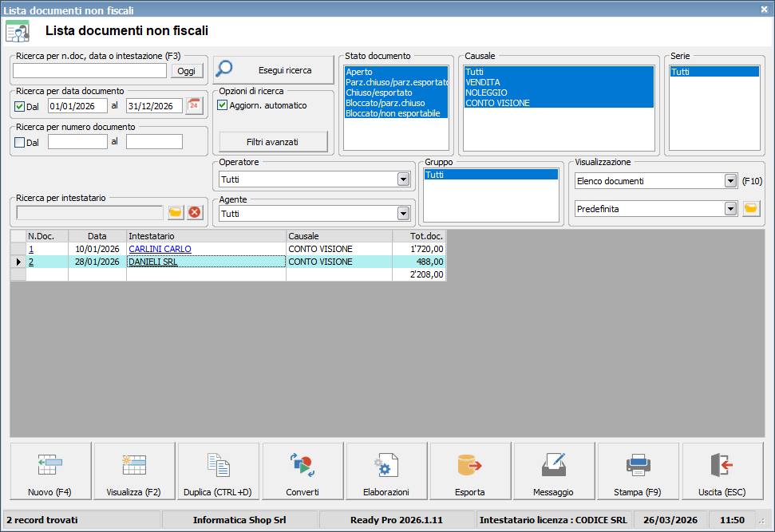Open CARLINI CARLO customer link
This screenshot has width=775, height=532.
pyautogui.click(x=160, y=249)
